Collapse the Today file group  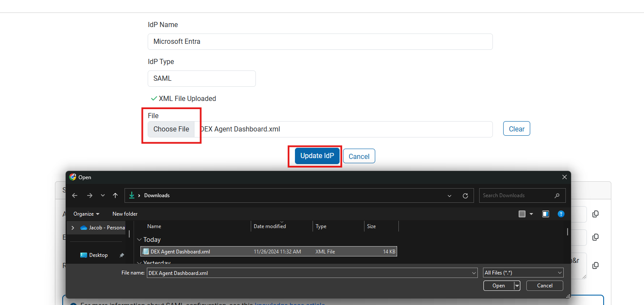[139, 240]
